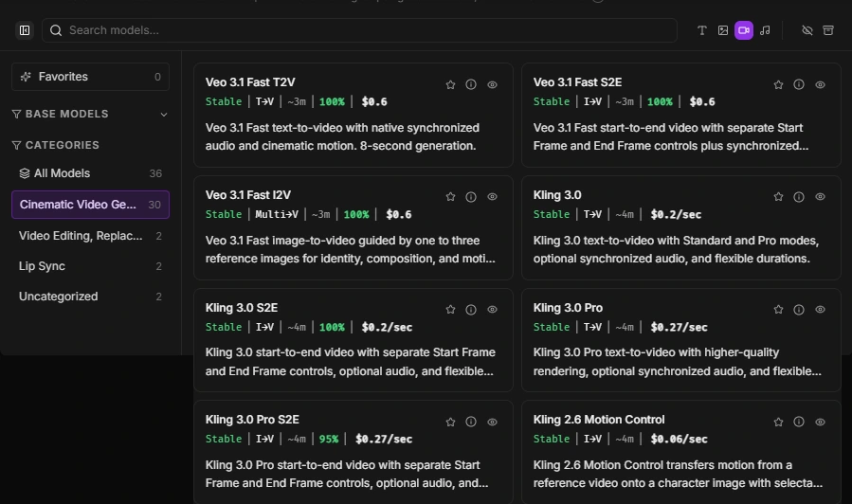
Task: Toggle visibility of Veo 3.1 Fast I2V
Action: [x=492, y=197]
